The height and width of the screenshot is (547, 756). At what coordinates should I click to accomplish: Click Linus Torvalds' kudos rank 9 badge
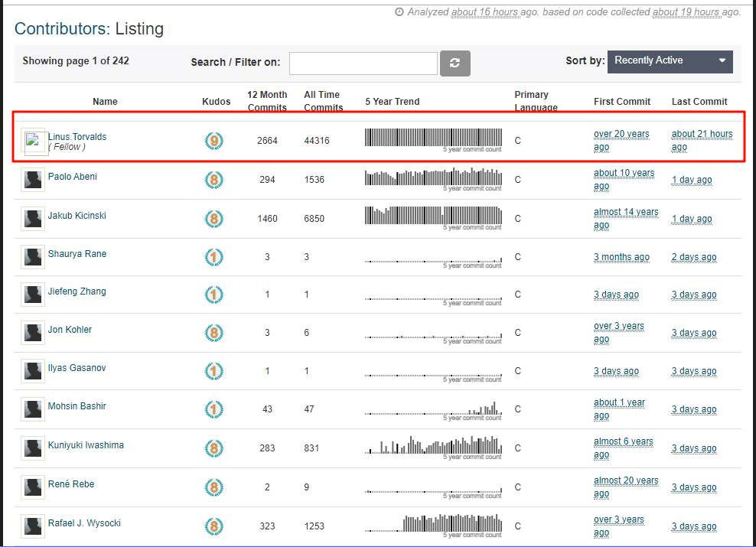tap(214, 141)
